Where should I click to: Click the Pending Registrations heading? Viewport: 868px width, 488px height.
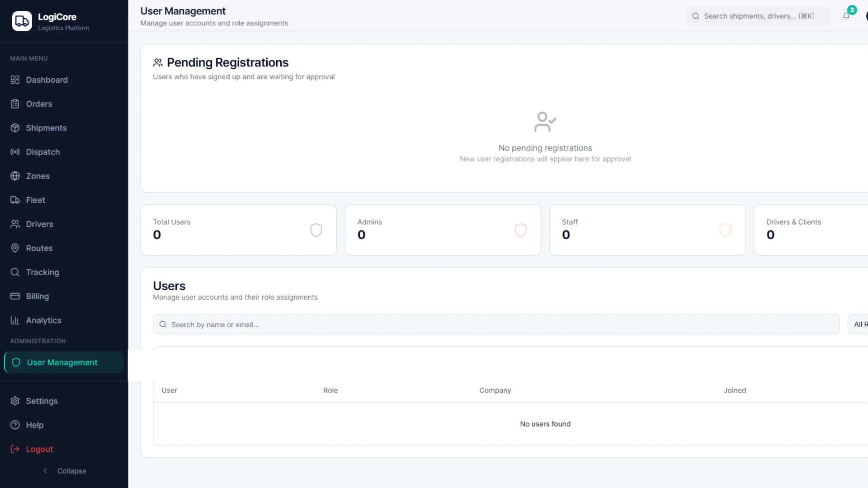click(x=227, y=62)
